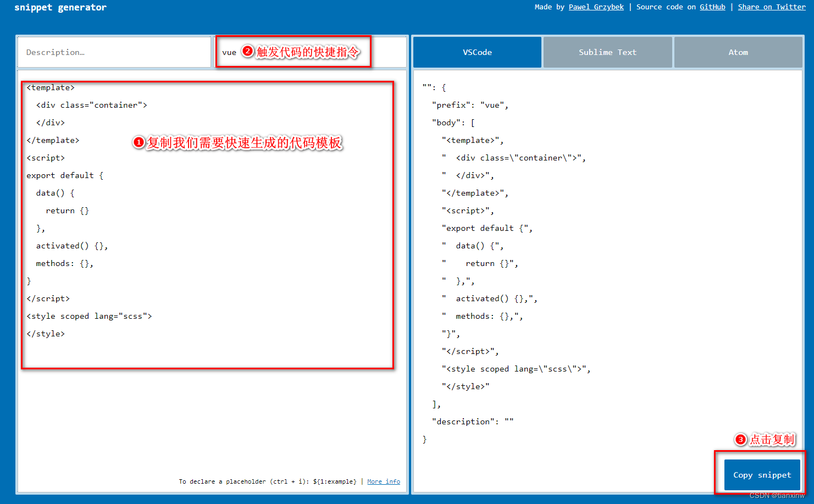Click the 'snippet generator' page title

pyautogui.click(x=60, y=7)
